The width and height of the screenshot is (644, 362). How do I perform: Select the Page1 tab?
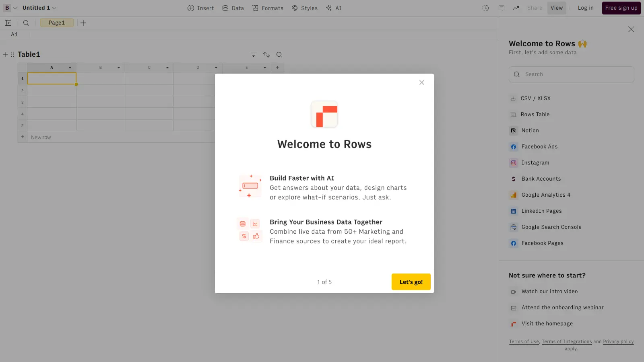[57, 23]
